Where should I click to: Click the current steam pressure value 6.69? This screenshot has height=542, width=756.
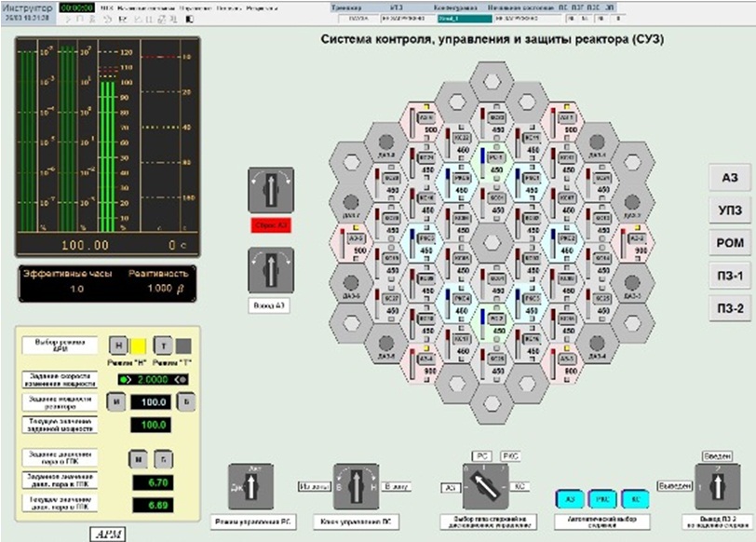click(x=154, y=505)
